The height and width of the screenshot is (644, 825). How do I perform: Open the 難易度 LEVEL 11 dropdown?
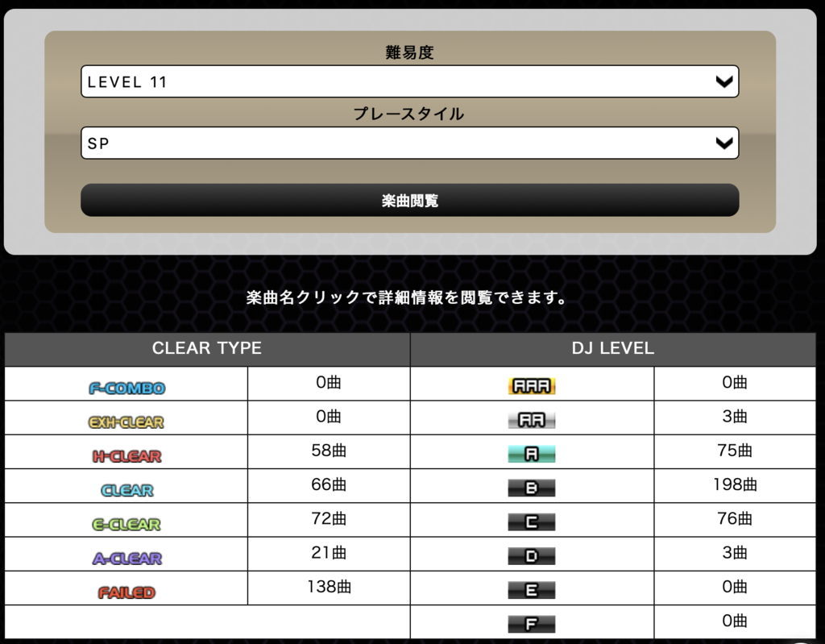click(410, 81)
